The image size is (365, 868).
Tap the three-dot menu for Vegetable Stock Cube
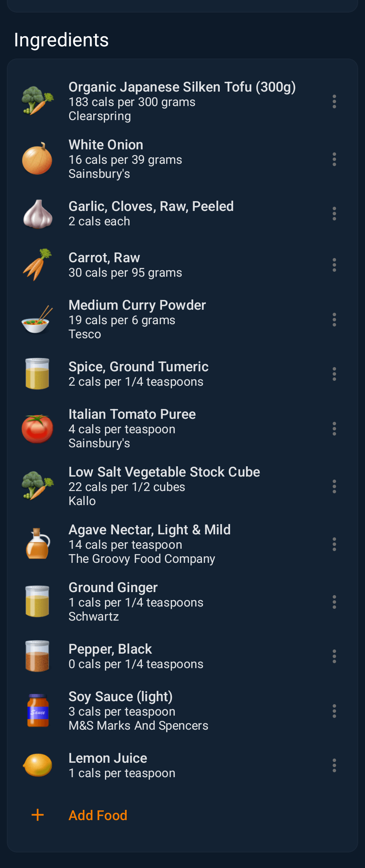334,486
